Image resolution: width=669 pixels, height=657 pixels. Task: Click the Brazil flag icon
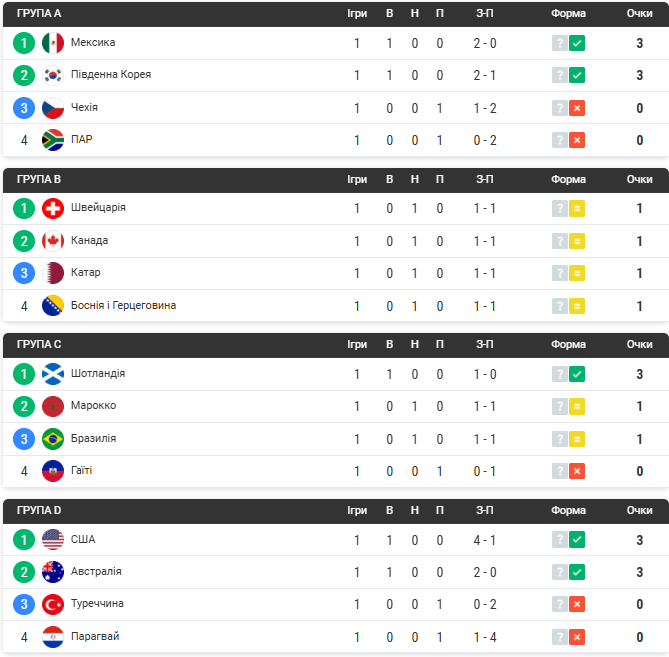53,439
